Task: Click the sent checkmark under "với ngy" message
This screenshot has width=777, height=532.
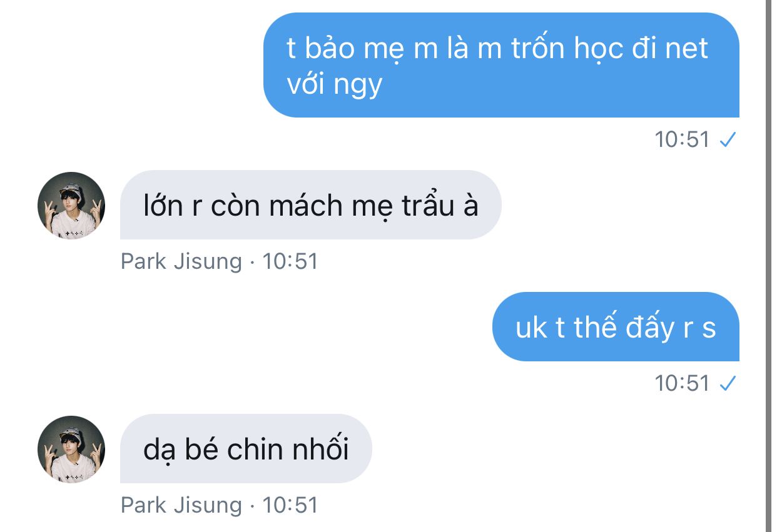Action: [727, 140]
